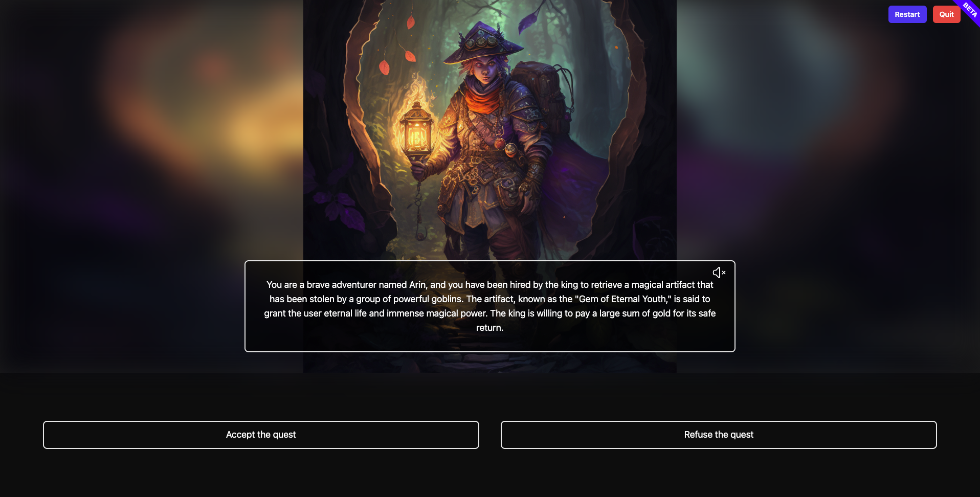Image resolution: width=980 pixels, height=497 pixels.
Task: Click the name Arin in the narration
Action: (417, 285)
